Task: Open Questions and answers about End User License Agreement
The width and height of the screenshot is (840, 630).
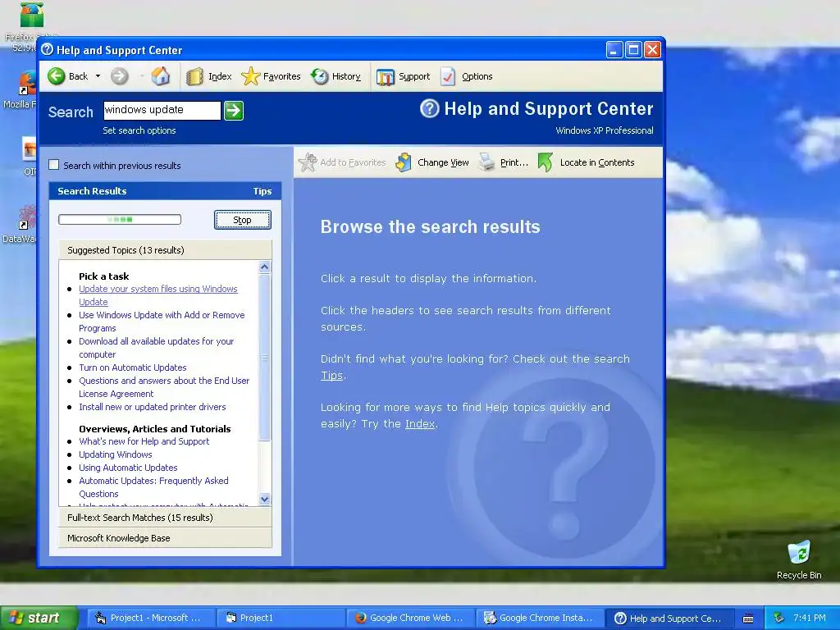Action: click(164, 387)
